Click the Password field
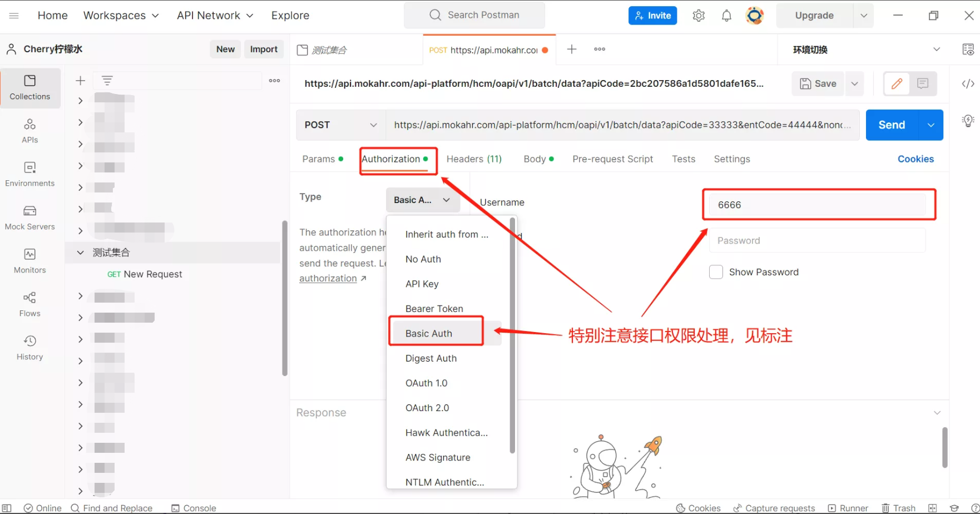 point(817,240)
